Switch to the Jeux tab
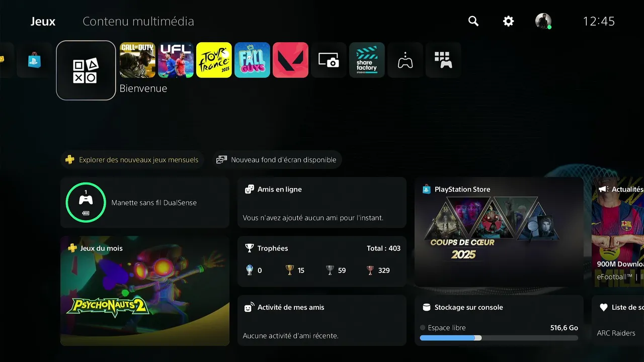Image resolution: width=644 pixels, height=362 pixels. [43, 22]
